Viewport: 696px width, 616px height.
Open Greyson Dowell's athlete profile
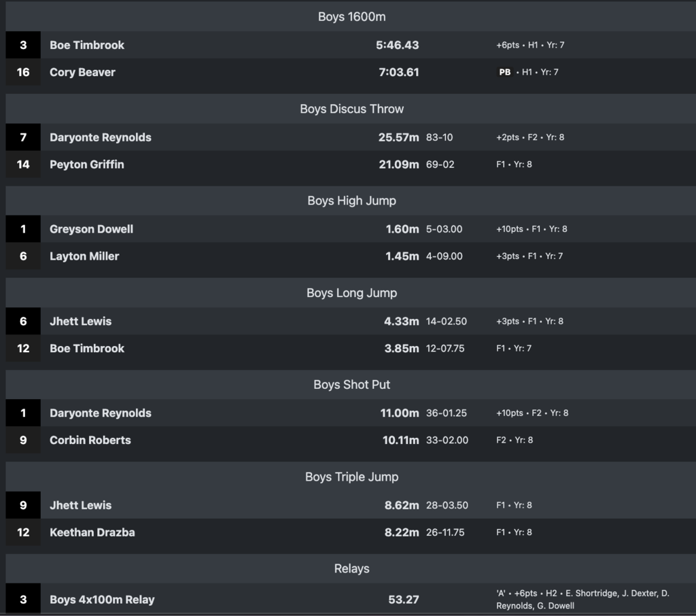point(91,229)
